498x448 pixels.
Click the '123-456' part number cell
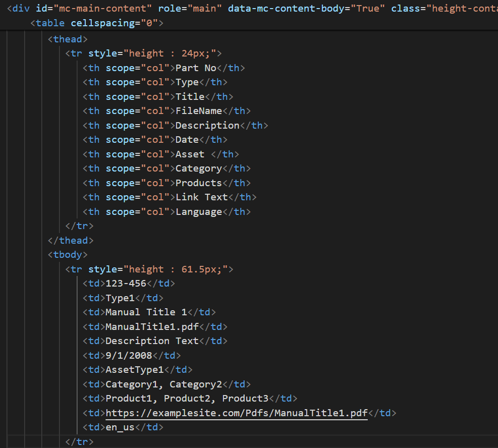pos(126,284)
